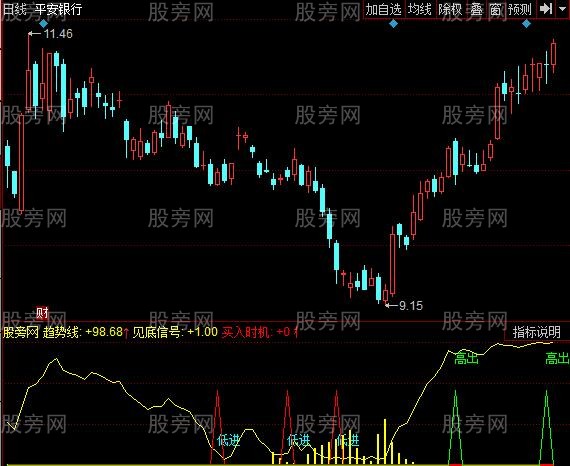Viewport: 570px width, 466px height.
Task: Toggle the 均线 moving average display
Action: 420,9
